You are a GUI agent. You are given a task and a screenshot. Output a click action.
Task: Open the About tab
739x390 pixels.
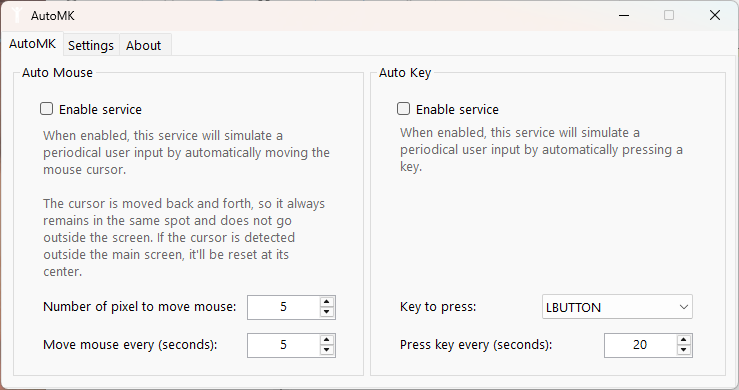point(144,45)
